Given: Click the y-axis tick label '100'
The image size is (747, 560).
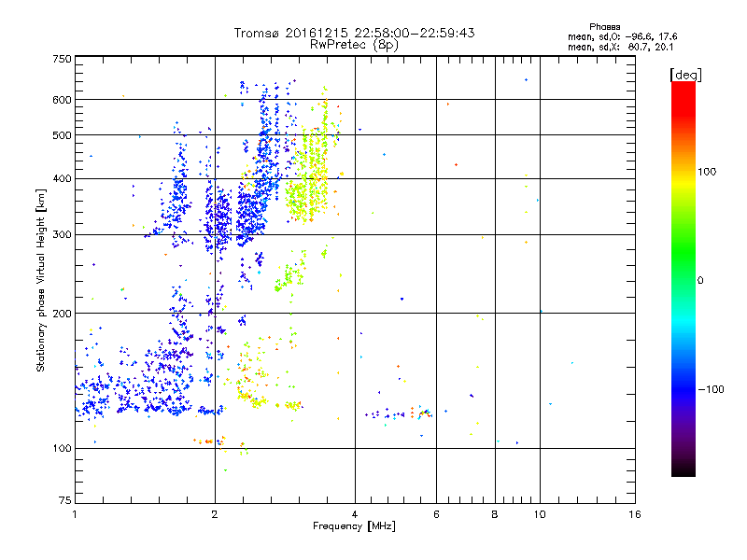Looking at the screenshot, I should (x=62, y=448).
